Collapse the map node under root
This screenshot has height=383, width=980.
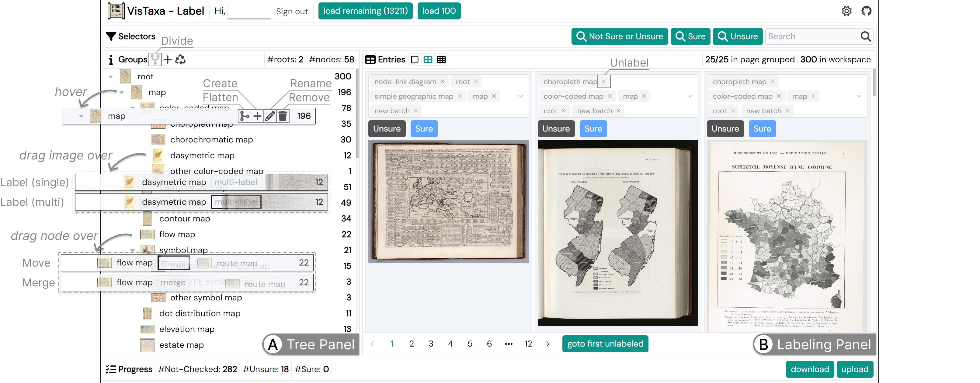(122, 92)
